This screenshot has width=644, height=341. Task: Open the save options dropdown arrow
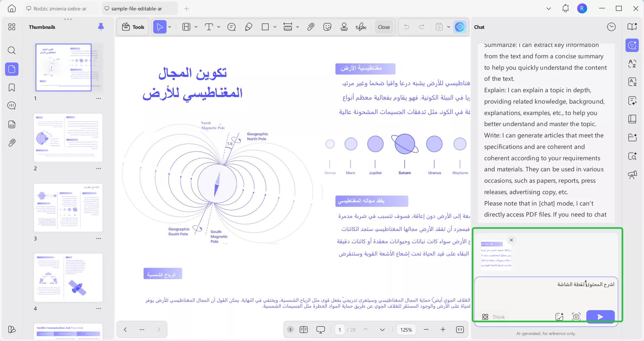449,27
